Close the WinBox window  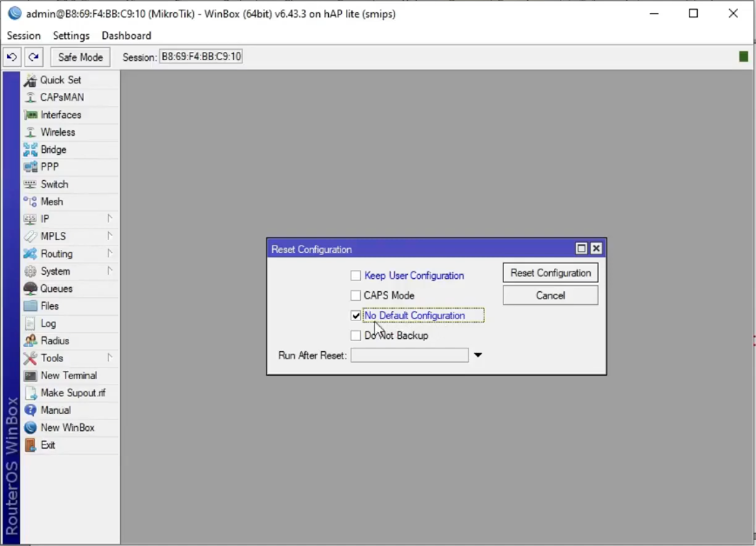coord(733,14)
